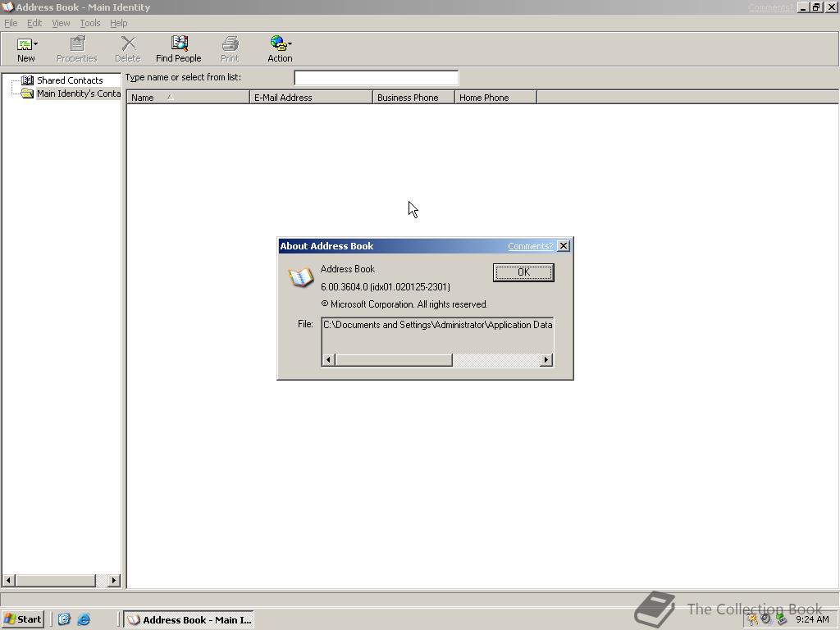Open the Help menu
Screen dimensions: 840x630
pos(118,23)
